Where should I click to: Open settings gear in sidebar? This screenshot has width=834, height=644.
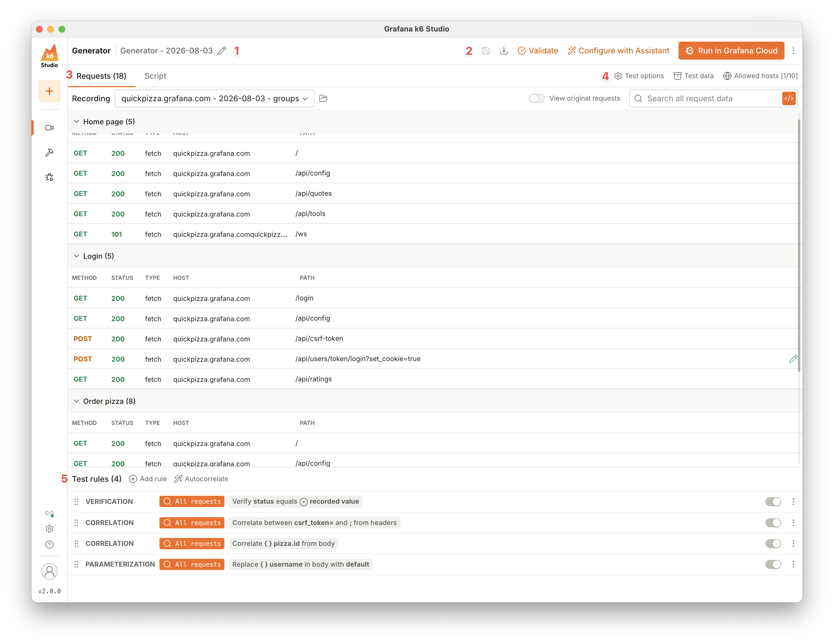[x=49, y=529]
